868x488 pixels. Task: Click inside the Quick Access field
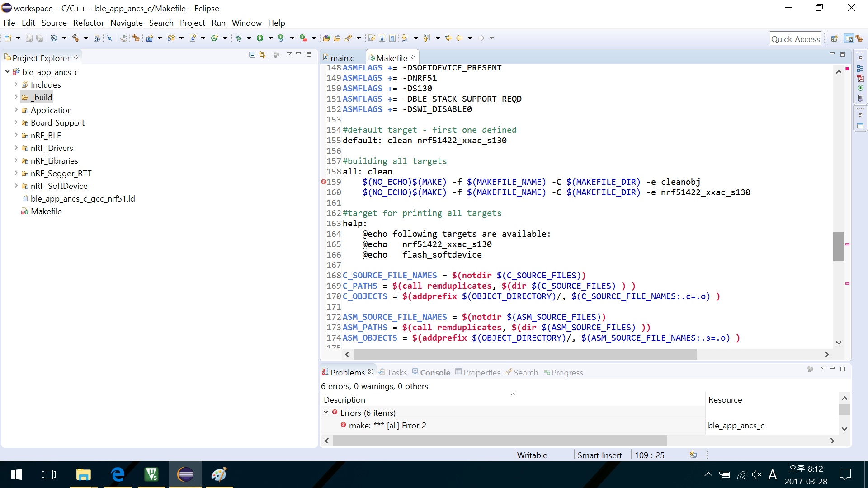796,39
